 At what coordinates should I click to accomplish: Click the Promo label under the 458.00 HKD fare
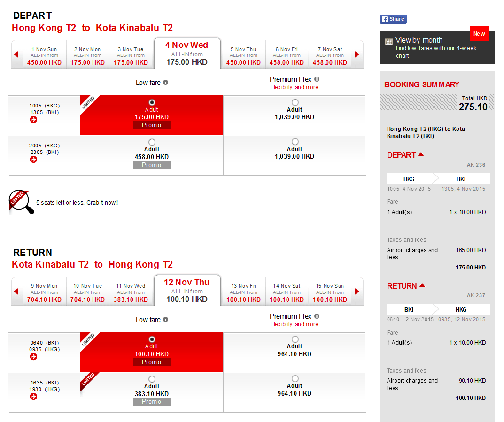point(152,165)
